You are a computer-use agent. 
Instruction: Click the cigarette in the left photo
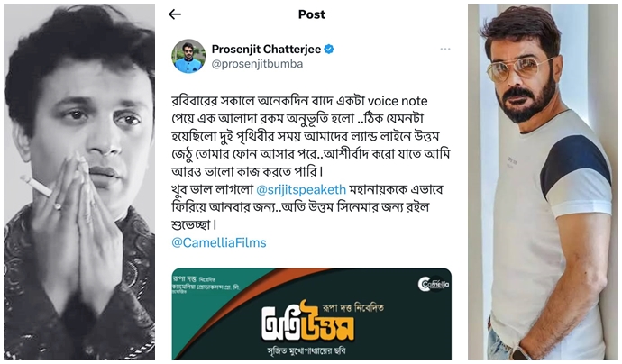point(36,186)
